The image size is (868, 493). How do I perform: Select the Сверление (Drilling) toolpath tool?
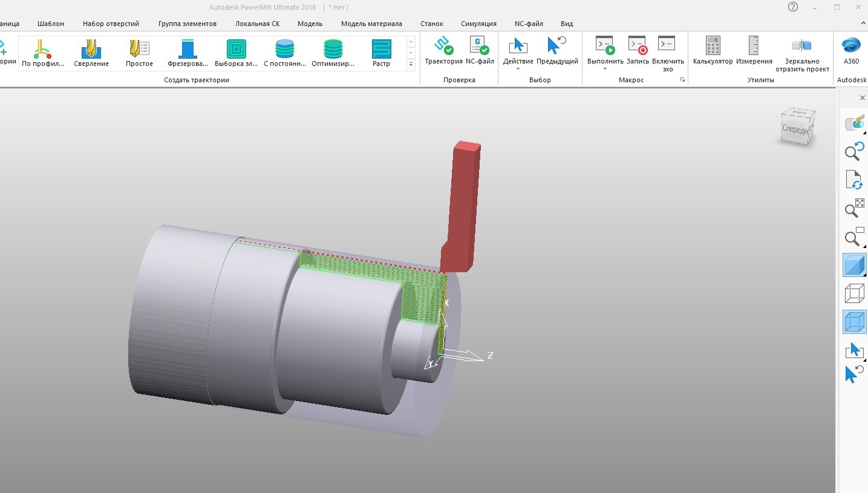click(91, 53)
